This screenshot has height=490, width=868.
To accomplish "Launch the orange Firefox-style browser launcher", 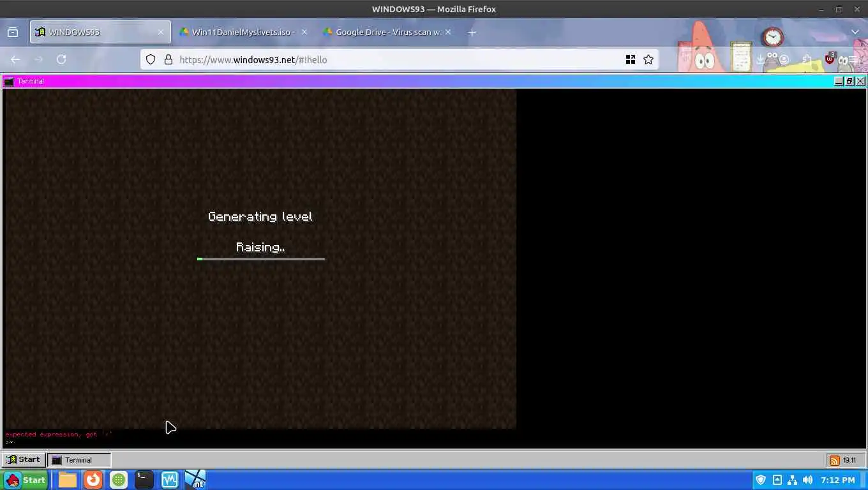I will [x=93, y=480].
